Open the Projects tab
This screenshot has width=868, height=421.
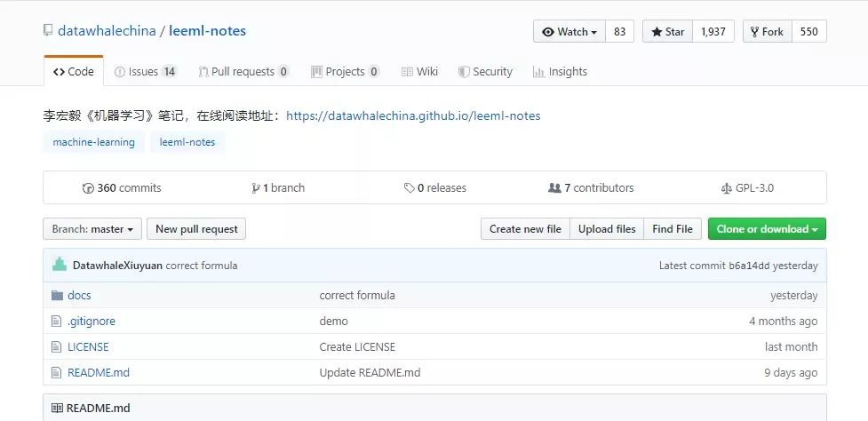346,71
